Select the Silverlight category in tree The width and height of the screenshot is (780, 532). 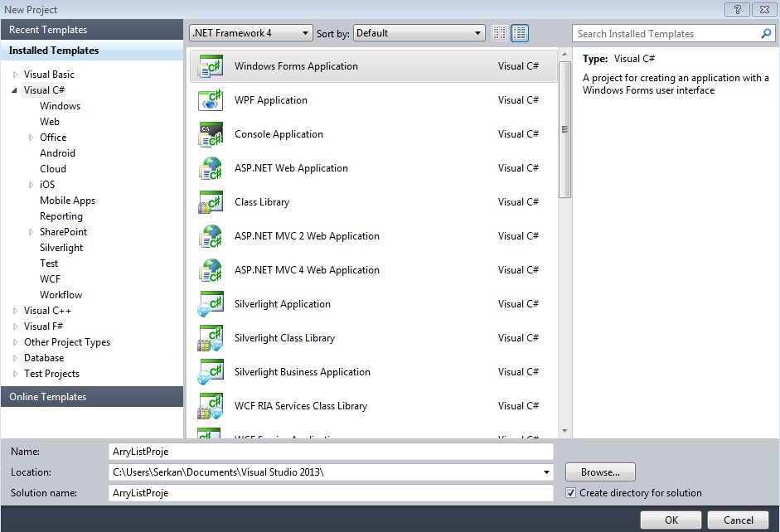coord(61,248)
